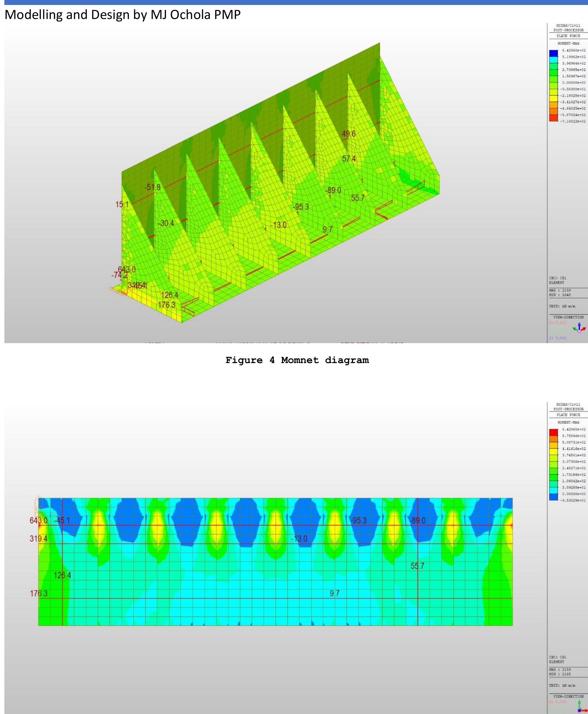The height and width of the screenshot is (714, 588).
Task: Click the 57.4 moment label in the 3D plot
Action: pyautogui.click(x=349, y=158)
